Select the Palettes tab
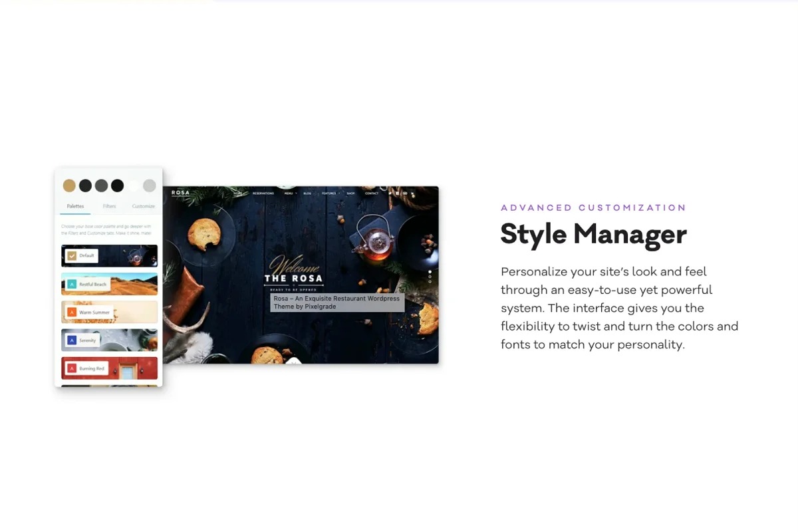Screen dimensions: 798x532 tap(75, 206)
